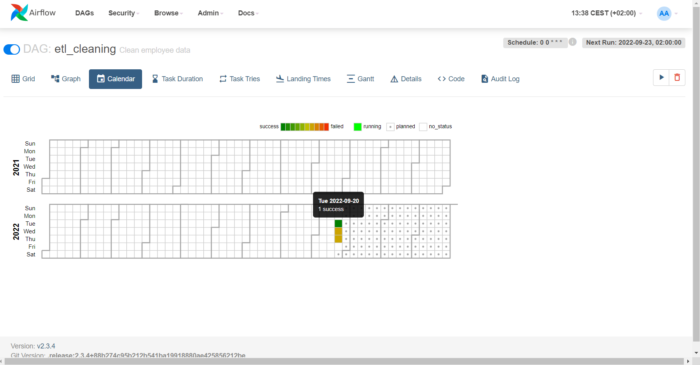Click the Next Run date badge

[633, 42]
